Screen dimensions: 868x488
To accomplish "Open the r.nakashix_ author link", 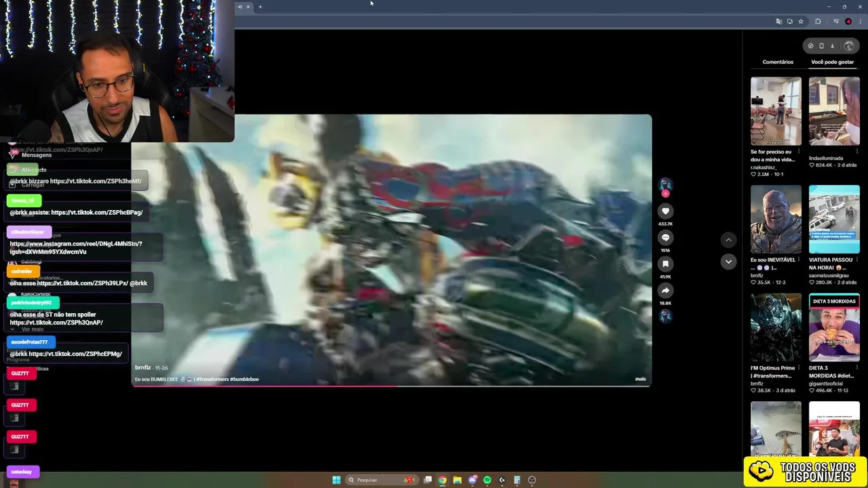I will click(x=764, y=167).
